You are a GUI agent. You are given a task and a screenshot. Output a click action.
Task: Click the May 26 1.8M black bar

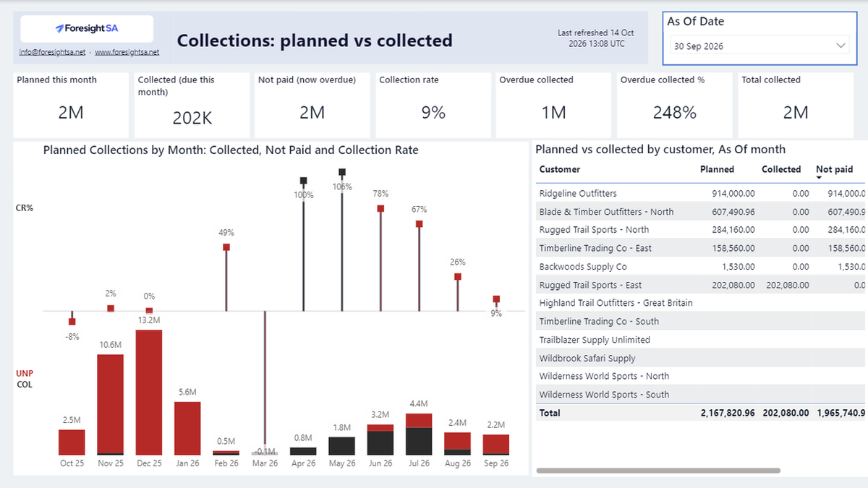tap(341, 445)
